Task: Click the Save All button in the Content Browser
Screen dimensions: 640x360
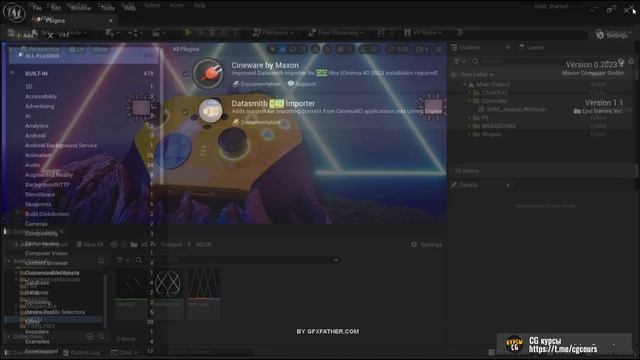Action: click(90, 244)
